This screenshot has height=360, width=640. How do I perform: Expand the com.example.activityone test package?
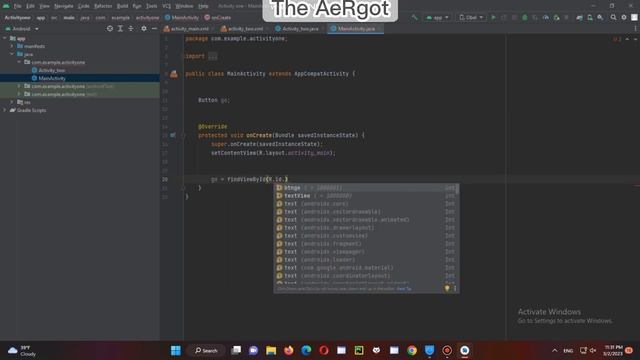19,94
